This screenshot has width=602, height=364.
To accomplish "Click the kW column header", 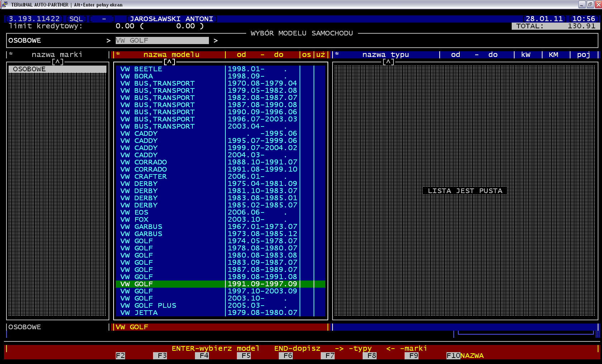I will (x=526, y=54).
